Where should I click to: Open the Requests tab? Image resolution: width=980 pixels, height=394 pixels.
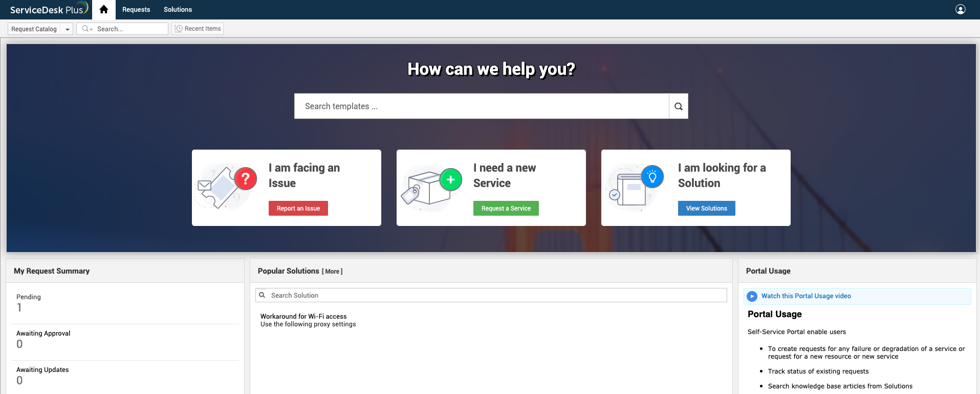pos(136,10)
